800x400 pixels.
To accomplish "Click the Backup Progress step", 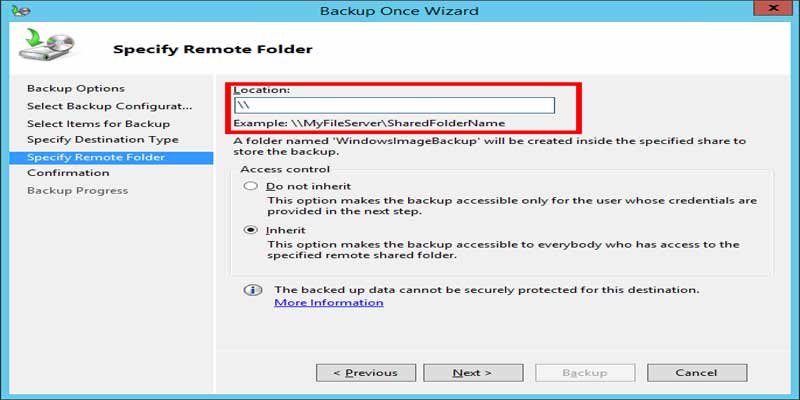I will 78,191.
